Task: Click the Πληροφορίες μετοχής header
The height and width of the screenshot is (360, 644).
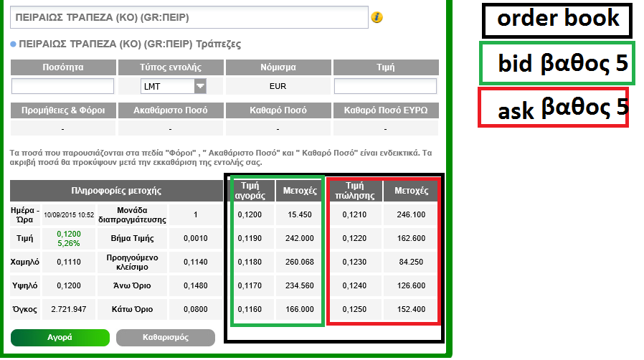Action: [116, 191]
